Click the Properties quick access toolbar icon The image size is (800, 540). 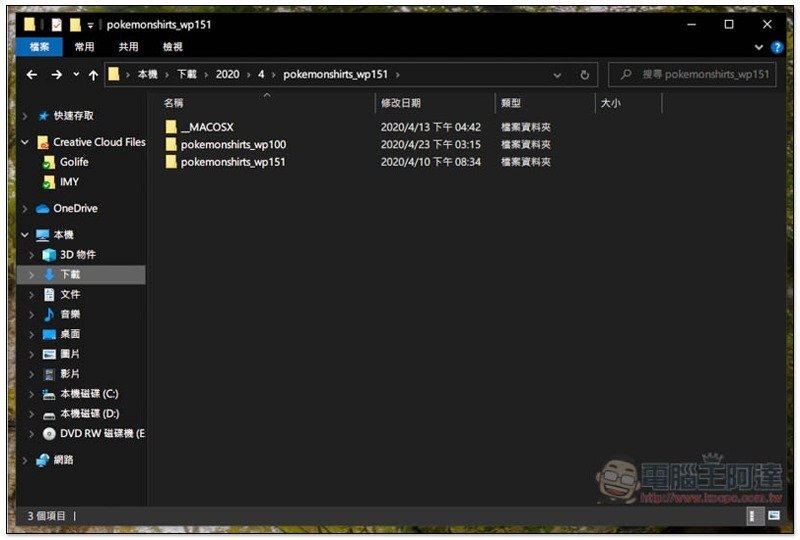point(57,24)
